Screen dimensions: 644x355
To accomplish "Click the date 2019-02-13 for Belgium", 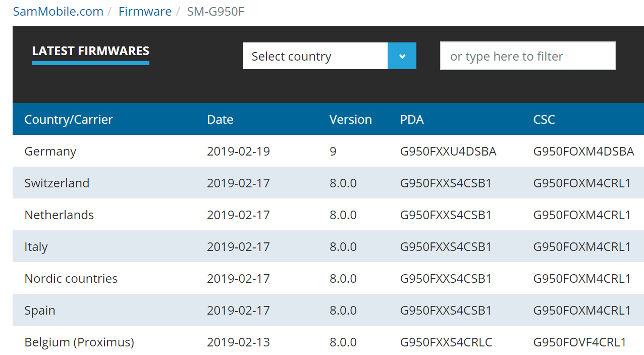I will coord(238,342).
